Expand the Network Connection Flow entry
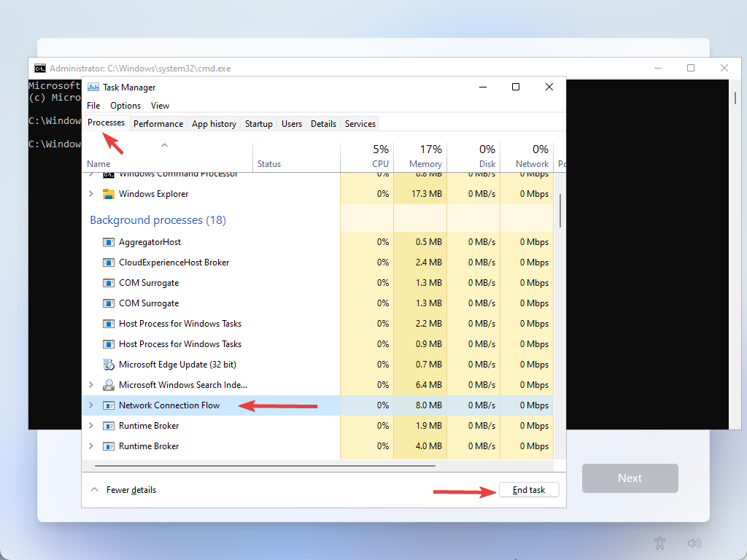 [90, 405]
